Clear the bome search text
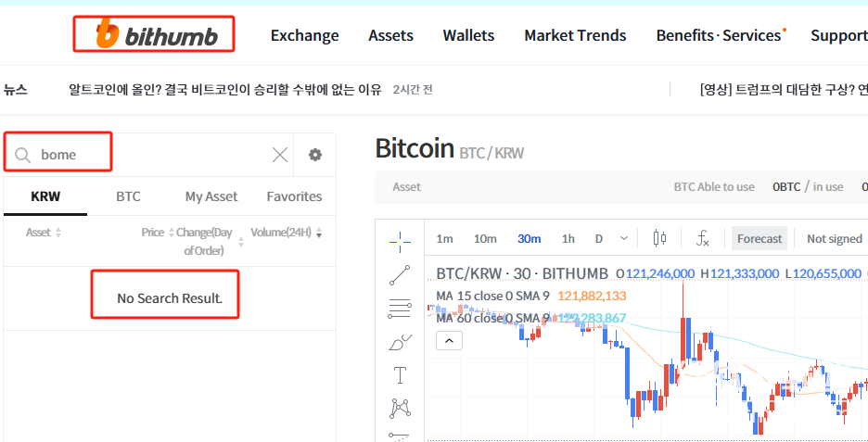868x442 pixels. [x=280, y=155]
